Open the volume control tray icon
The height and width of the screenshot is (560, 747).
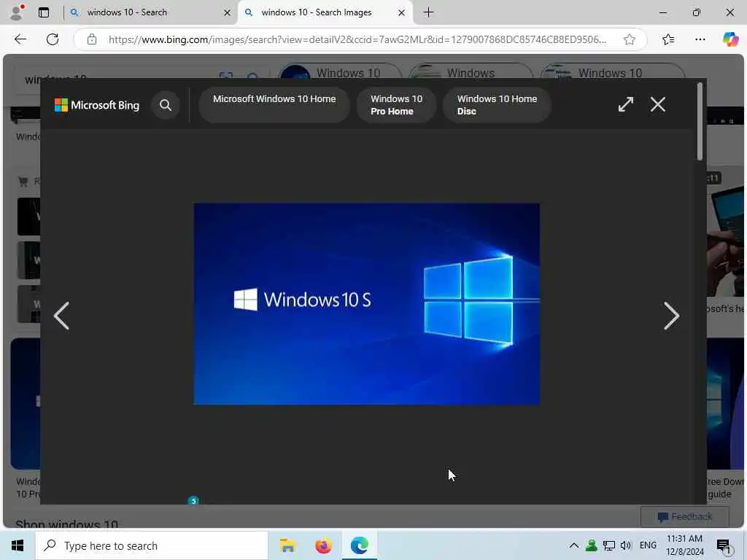[625, 545]
